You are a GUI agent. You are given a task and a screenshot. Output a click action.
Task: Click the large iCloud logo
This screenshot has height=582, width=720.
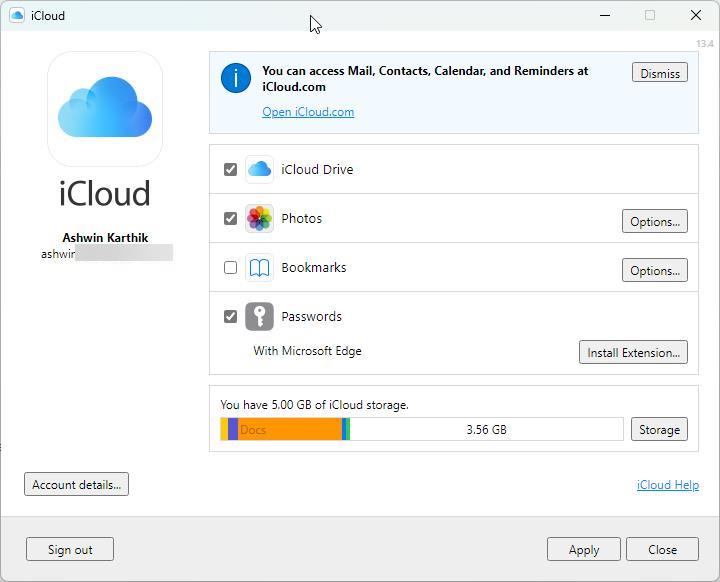tap(105, 108)
